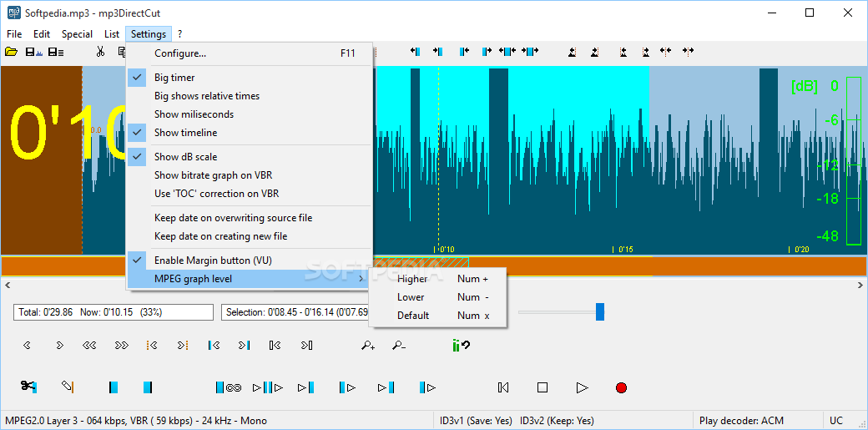Screen dimensions: 868x430
Task: Click the blue volume slider handle
Action: (x=600, y=312)
